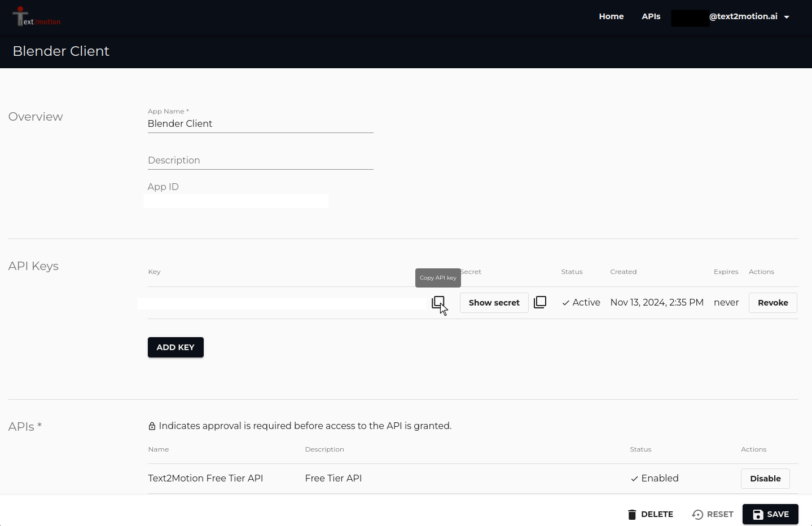Save the app with the SAVE button

point(770,514)
